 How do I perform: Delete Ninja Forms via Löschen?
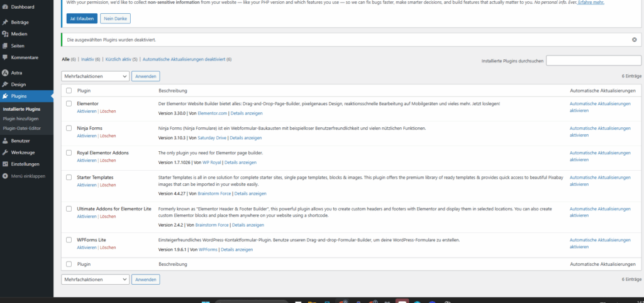108,135
